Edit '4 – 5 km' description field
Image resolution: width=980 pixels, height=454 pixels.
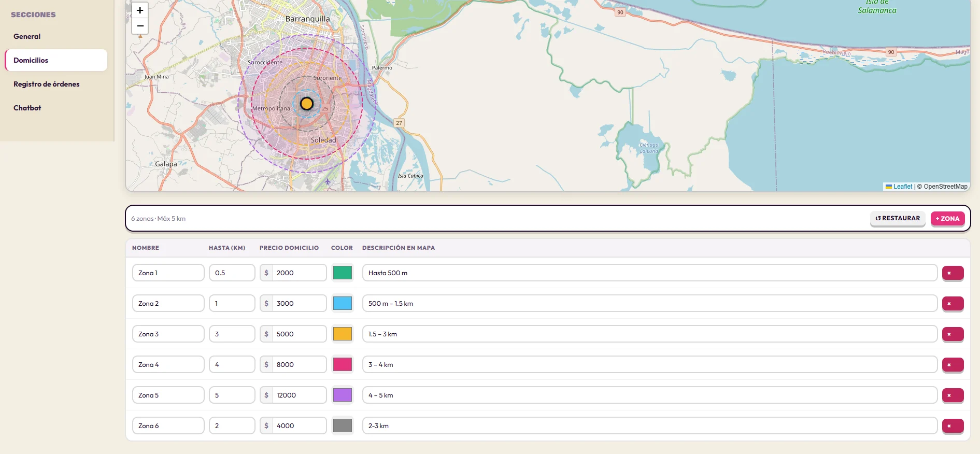coord(650,395)
